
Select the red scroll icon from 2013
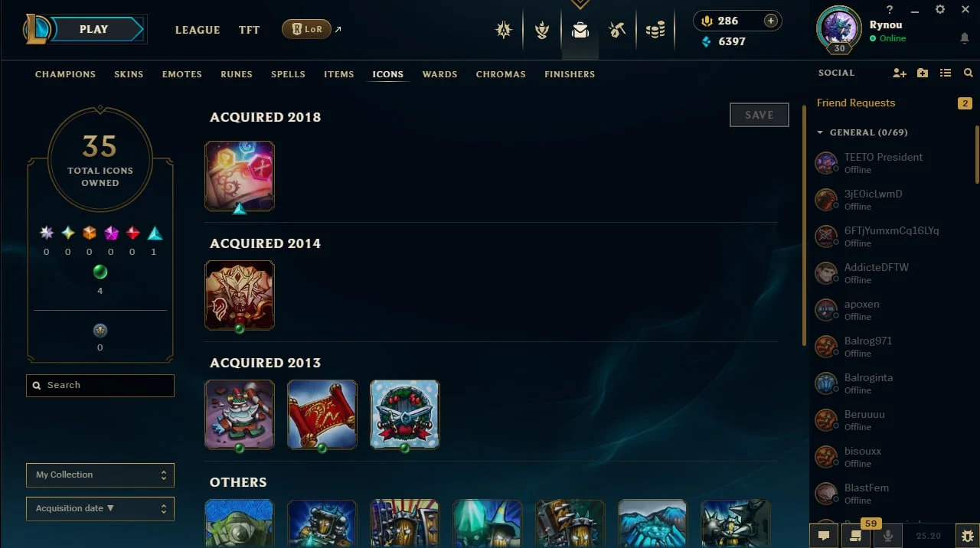coord(322,414)
